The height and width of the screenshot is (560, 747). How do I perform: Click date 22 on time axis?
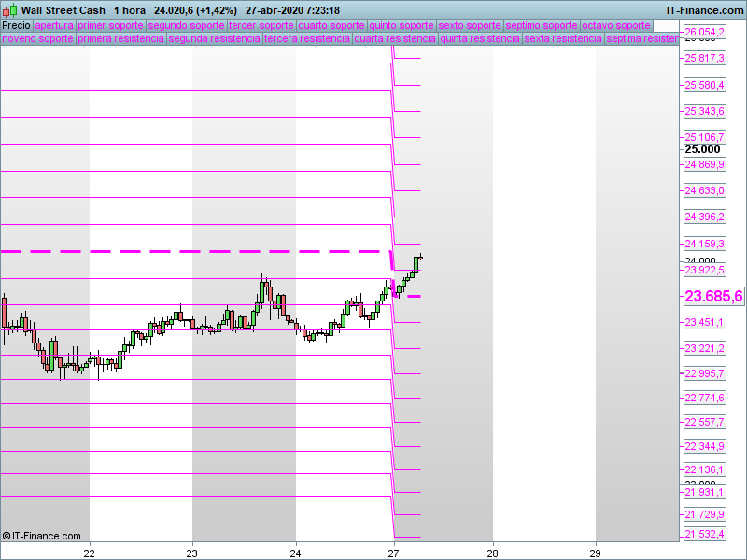pos(90,553)
